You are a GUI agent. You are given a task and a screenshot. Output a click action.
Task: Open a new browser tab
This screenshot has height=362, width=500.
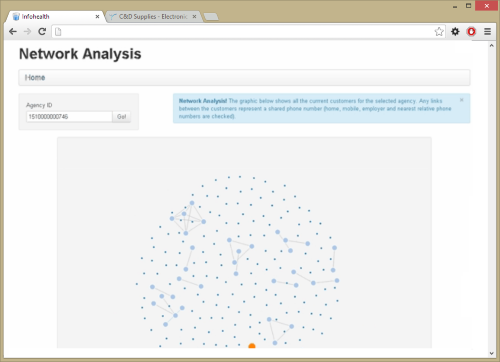coord(211,17)
